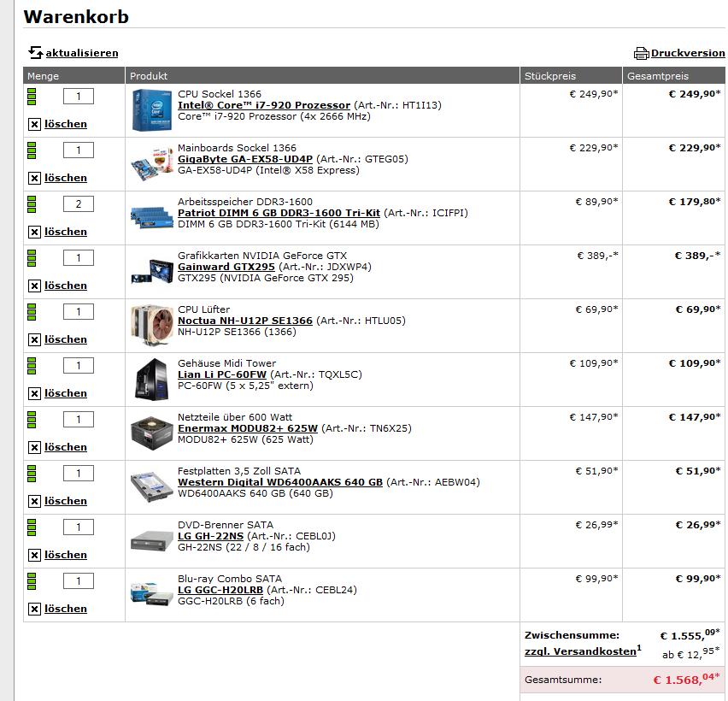
Task: Click delete X icon for Patriot DIMM row
Action: tap(34, 232)
